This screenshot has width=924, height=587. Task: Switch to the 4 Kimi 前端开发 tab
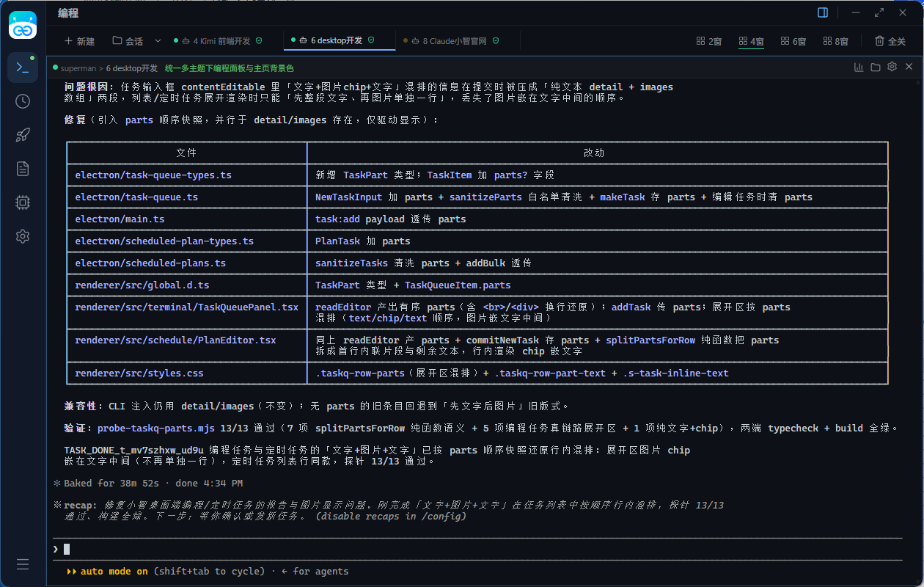tap(218, 41)
